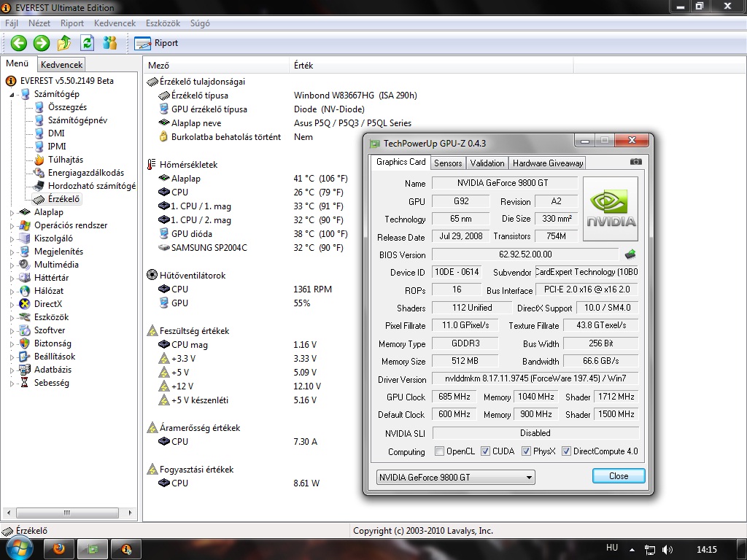Click the sidebar scroll left arrow

coord(8,513)
